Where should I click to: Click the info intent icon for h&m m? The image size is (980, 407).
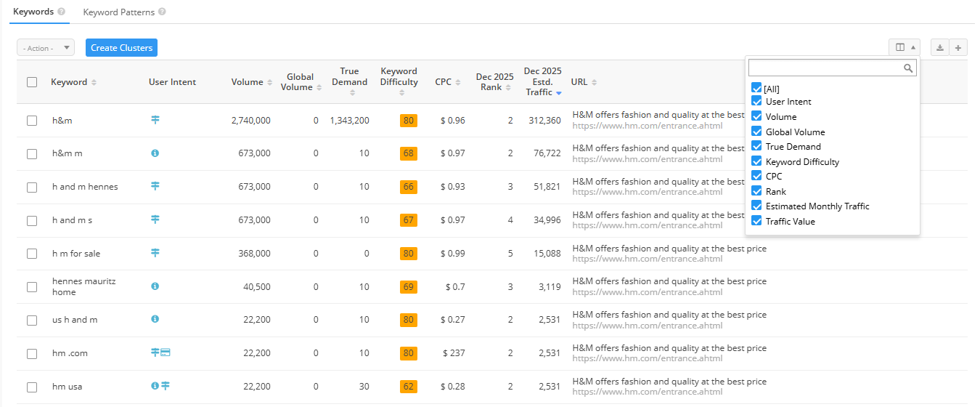[x=155, y=153]
